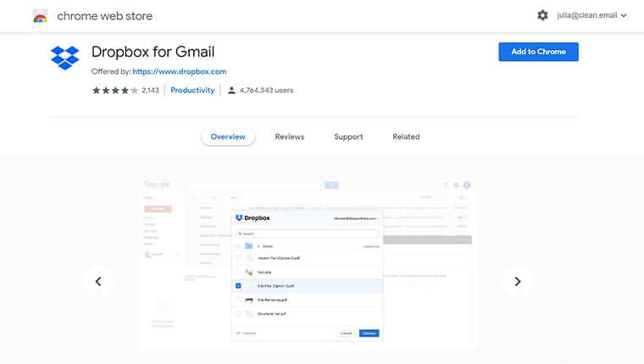Click the Dropbox for Gmail heading
Screen dimensions: 644x364
point(153,52)
